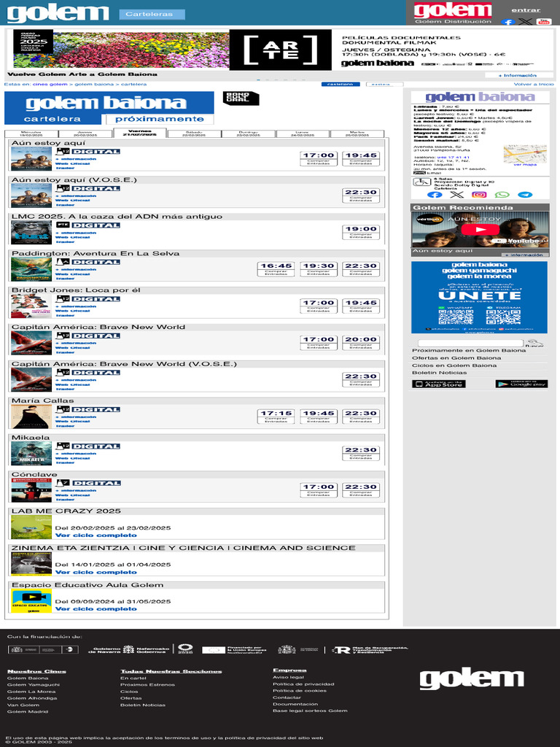Click the age rating icon for Mikaela
The width and height of the screenshot is (560, 747).
click(63, 446)
